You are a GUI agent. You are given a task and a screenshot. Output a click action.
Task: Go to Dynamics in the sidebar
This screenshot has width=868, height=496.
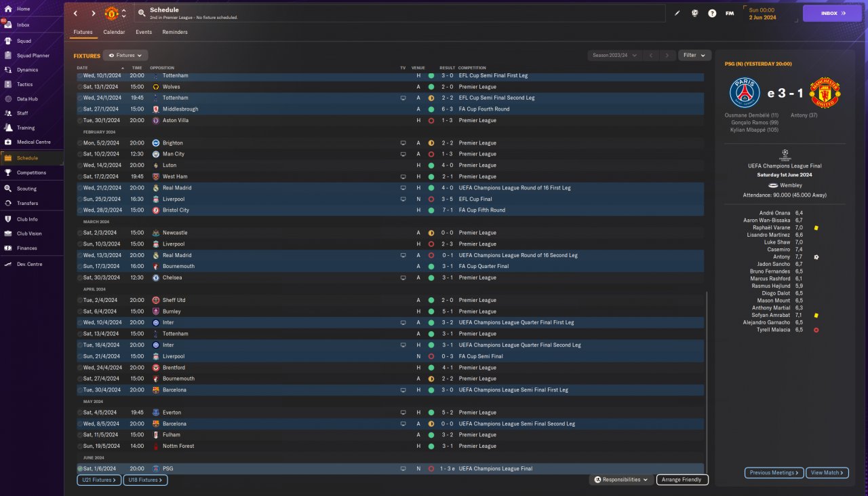pyautogui.click(x=31, y=70)
